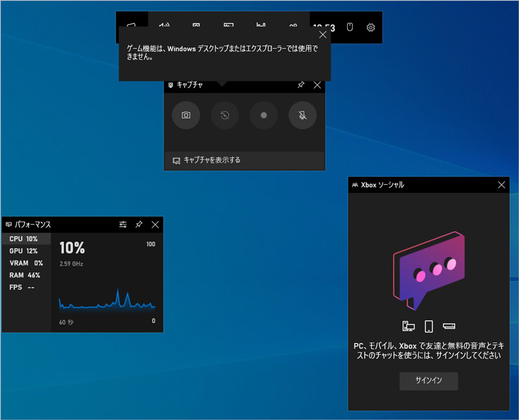Pin the キャプチャ panel
The image size is (519, 420).
click(300, 85)
